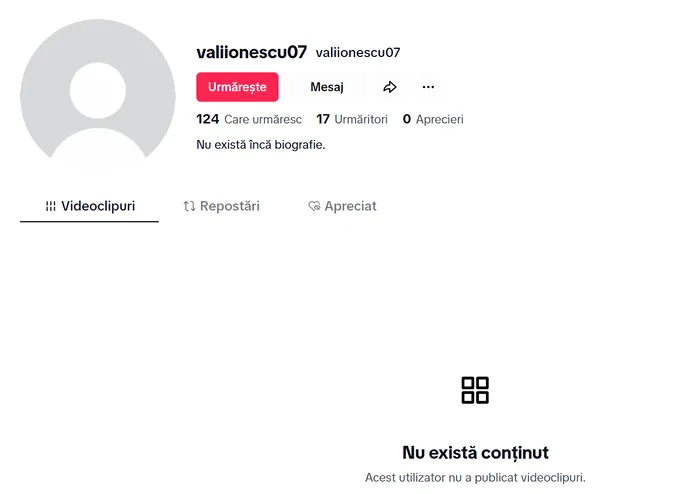Click the "Nu există încă biografie" text

tap(261, 145)
